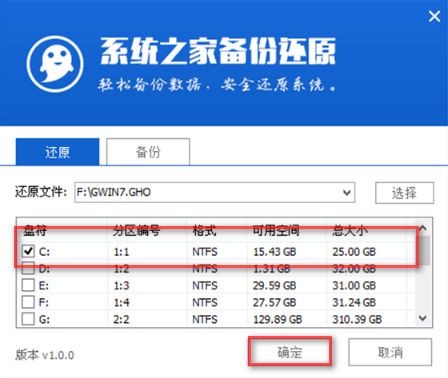
Task: Select the 31.00 GB total size cell
Action: [x=354, y=286]
